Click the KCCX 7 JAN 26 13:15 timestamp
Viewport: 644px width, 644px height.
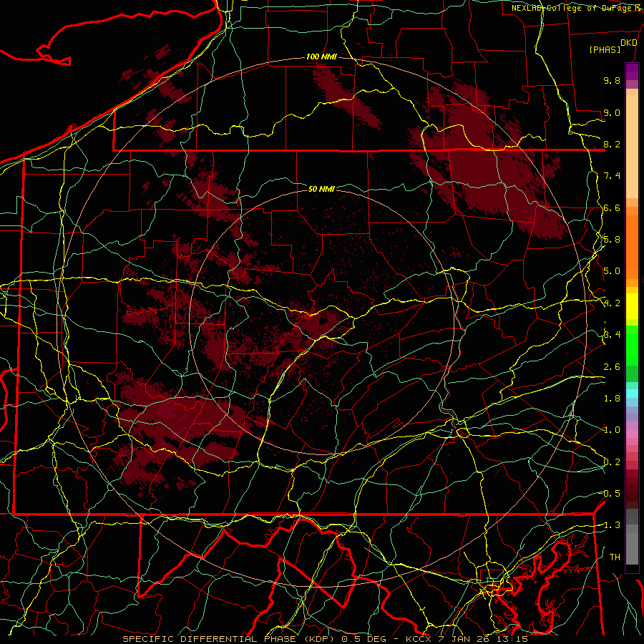[x=467, y=639]
